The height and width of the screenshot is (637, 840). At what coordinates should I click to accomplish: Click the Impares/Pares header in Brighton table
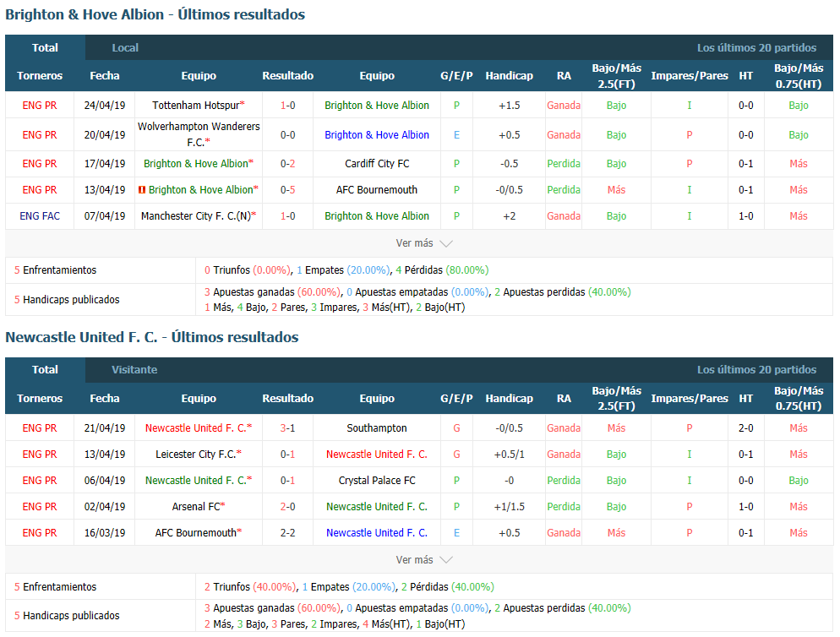tap(690, 75)
